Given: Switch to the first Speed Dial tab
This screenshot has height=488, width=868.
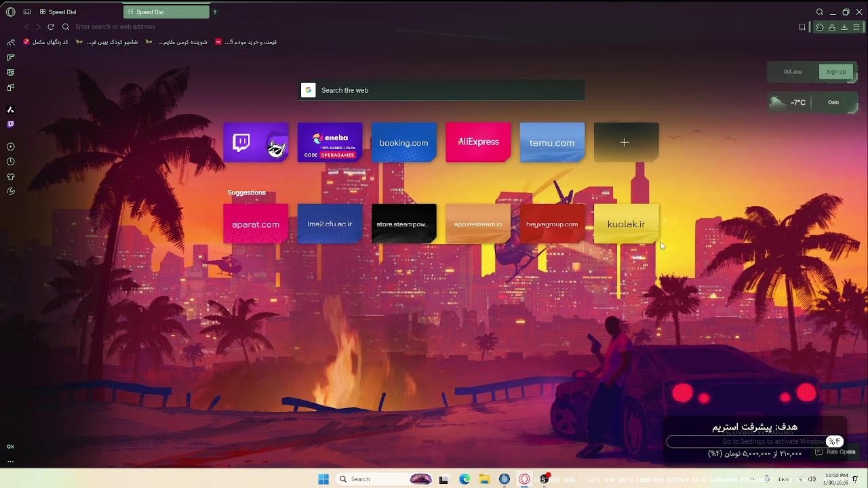Looking at the screenshot, I should (80, 12).
